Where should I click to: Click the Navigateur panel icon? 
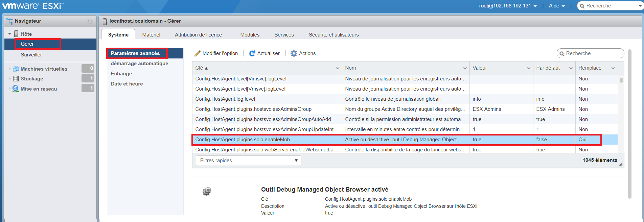10,21
